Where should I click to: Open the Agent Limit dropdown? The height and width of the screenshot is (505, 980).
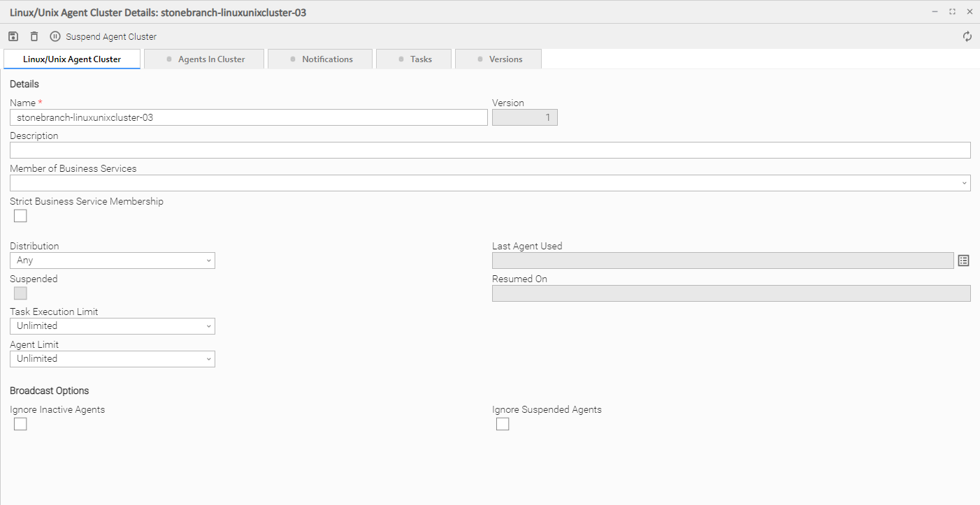(x=113, y=359)
